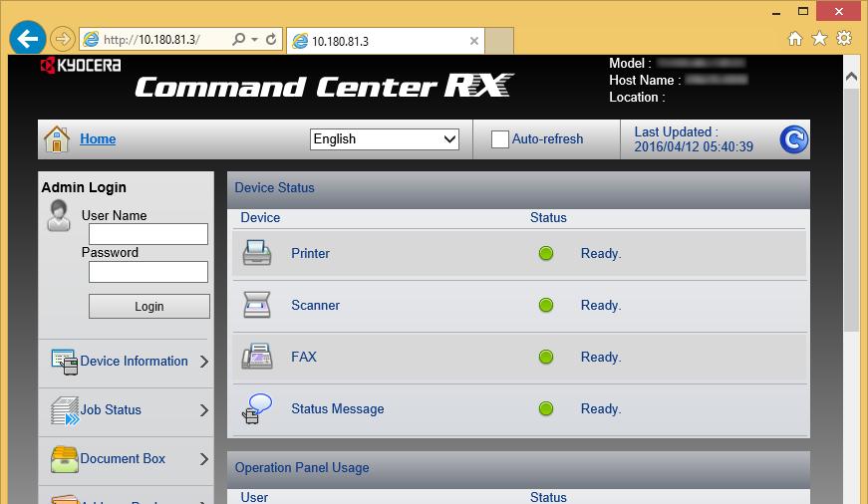Image resolution: width=868 pixels, height=504 pixels.
Task: Open the Job Status menu
Action: [111, 410]
